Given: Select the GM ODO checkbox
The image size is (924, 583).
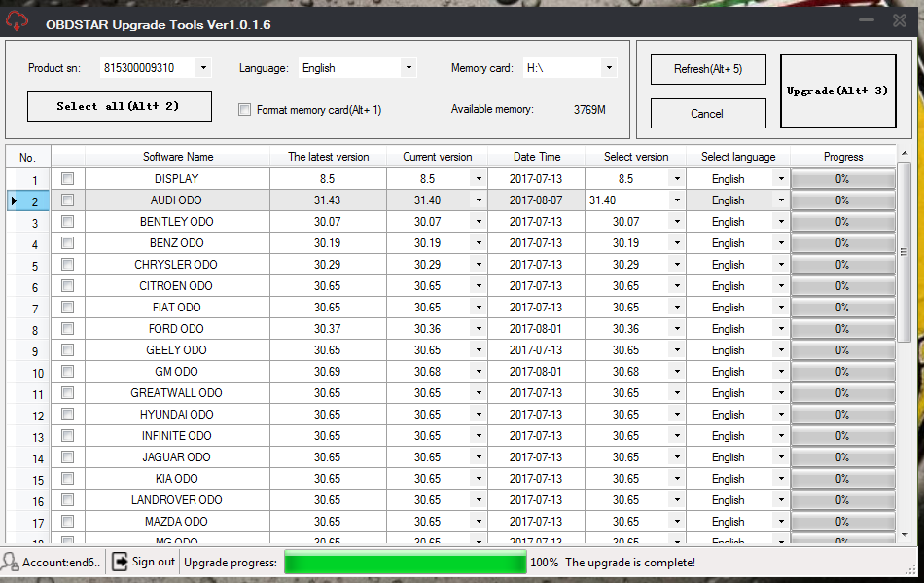Looking at the screenshot, I should click(x=67, y=372).
